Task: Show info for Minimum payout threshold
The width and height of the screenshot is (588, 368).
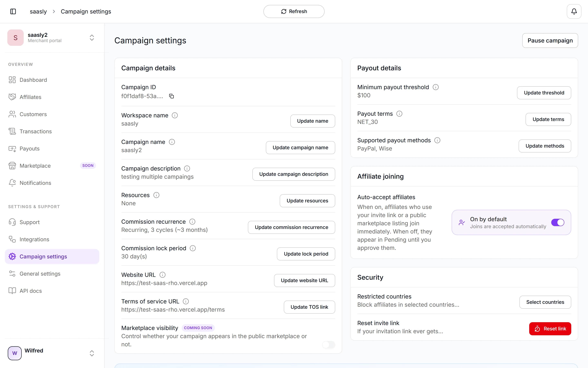Action: [x=436, y=87]
